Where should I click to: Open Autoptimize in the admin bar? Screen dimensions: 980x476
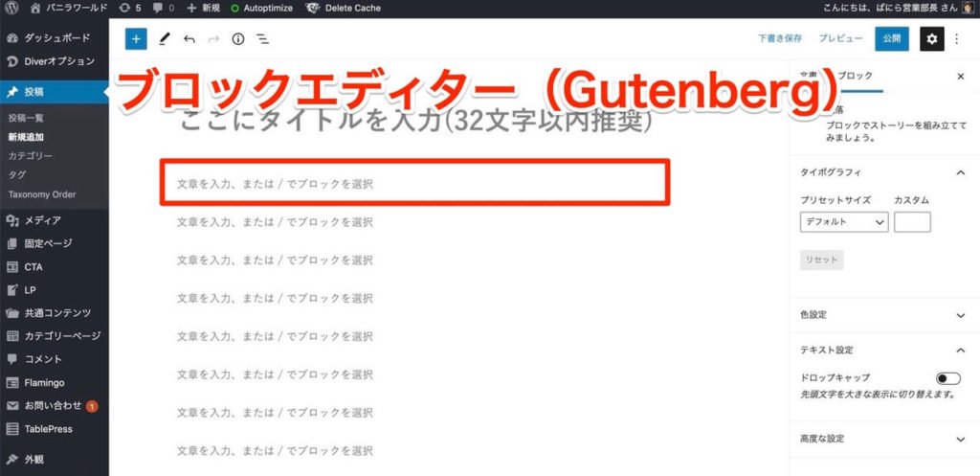click(x=263, y=8)
